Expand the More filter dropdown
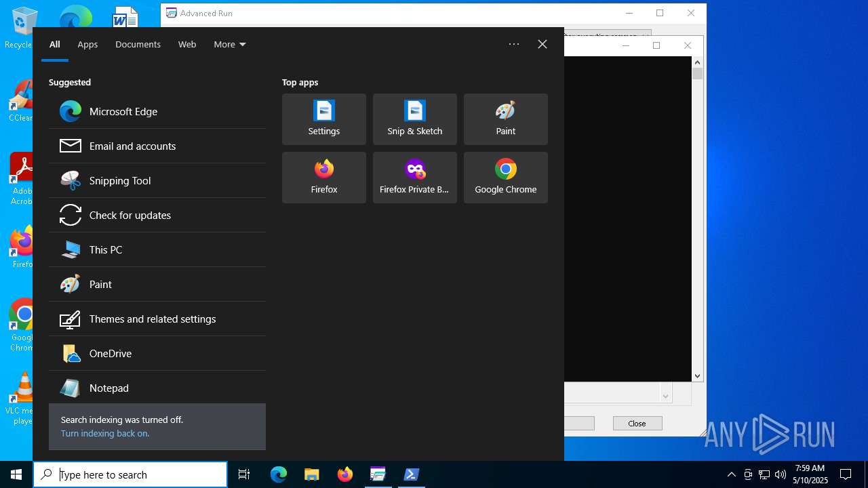Viewport: 868px width, 488px height. (x=230, y=44)
